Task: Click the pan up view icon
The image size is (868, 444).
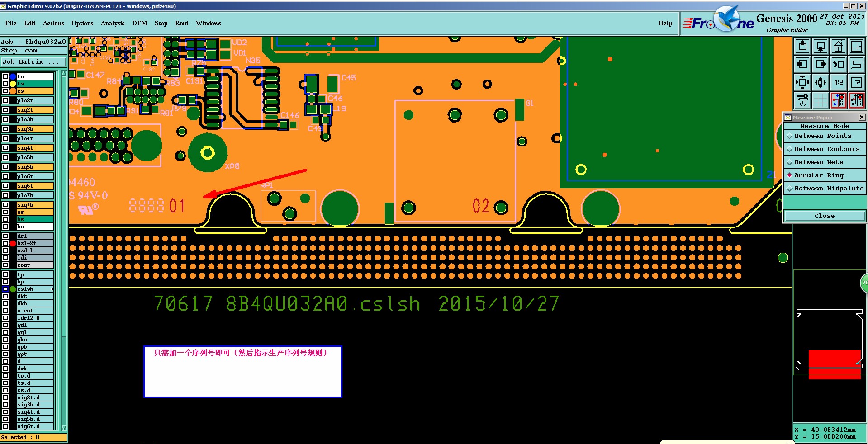Action: (x=802, y=46)
